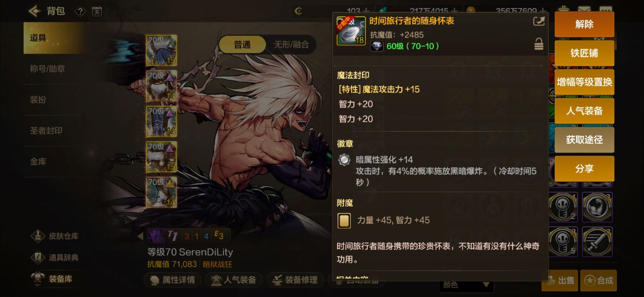Select the muscle arm emblem slot

[x=597, y=207]
